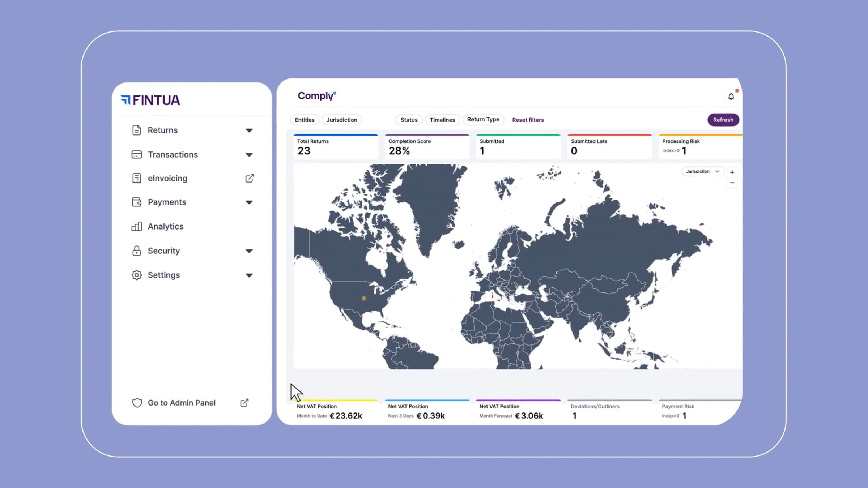Open the Entities filter

pyautogui.click(x=305, y=120)
